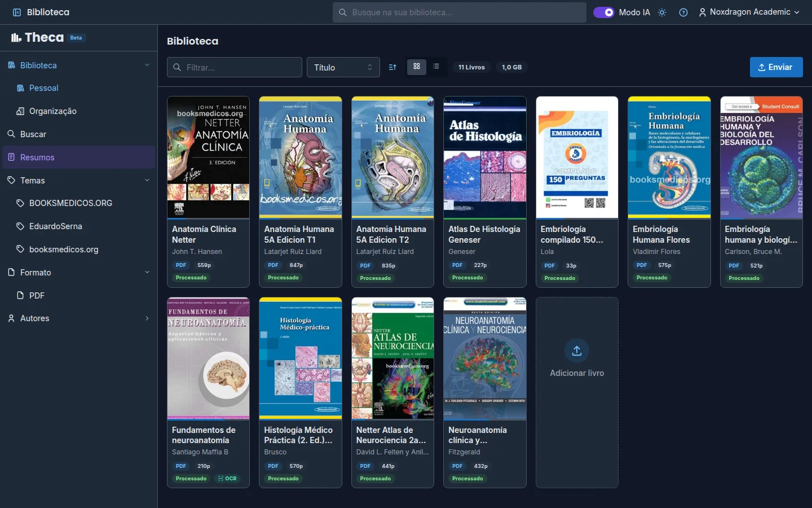Switch to list view

436,67
